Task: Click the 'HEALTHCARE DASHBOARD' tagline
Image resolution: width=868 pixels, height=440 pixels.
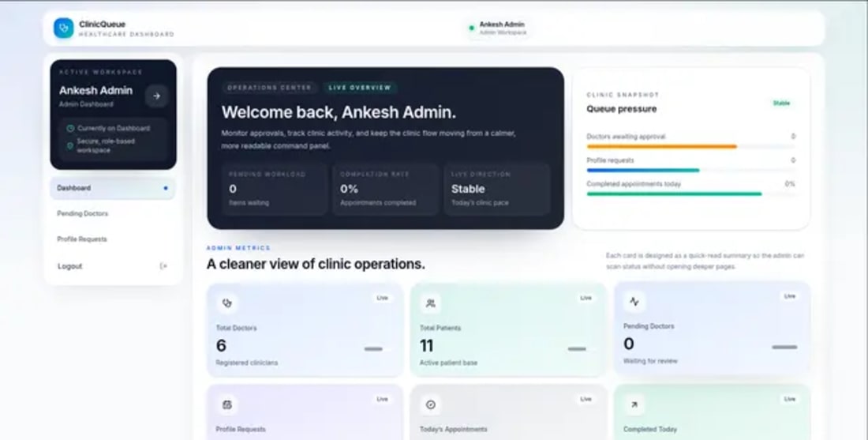Action: point(126,34)
